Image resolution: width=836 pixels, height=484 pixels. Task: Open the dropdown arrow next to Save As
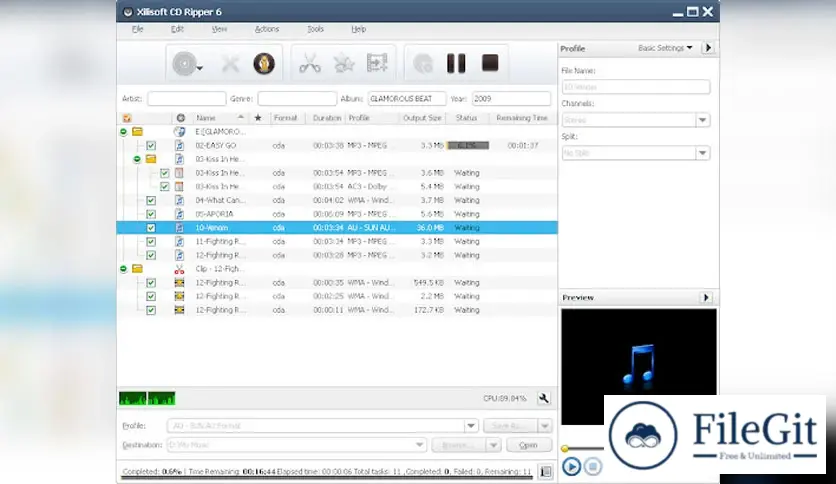pyautogui.click(x=544, y=426)
